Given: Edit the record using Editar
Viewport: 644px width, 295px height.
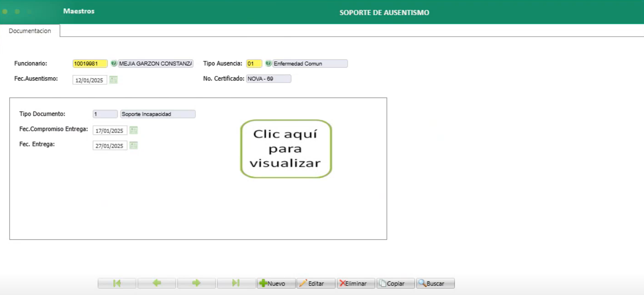Looking at the screenshot, I should (x=316, y=283).
